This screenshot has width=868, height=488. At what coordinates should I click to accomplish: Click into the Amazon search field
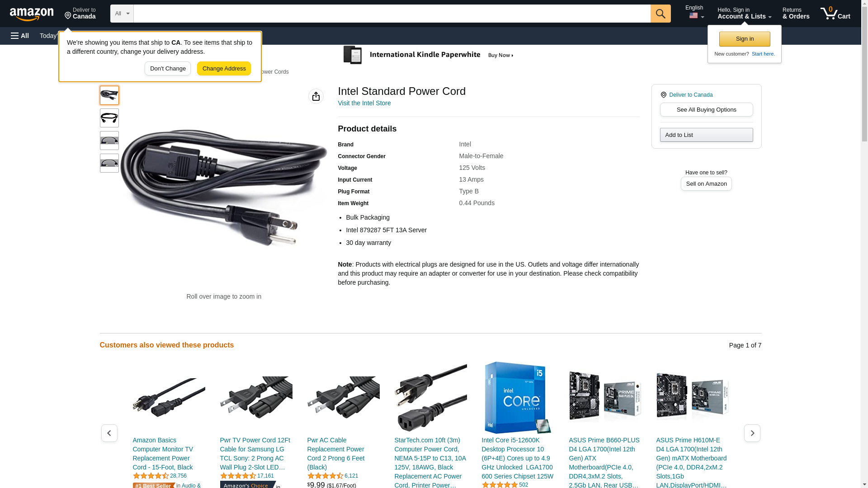(392, 14)
